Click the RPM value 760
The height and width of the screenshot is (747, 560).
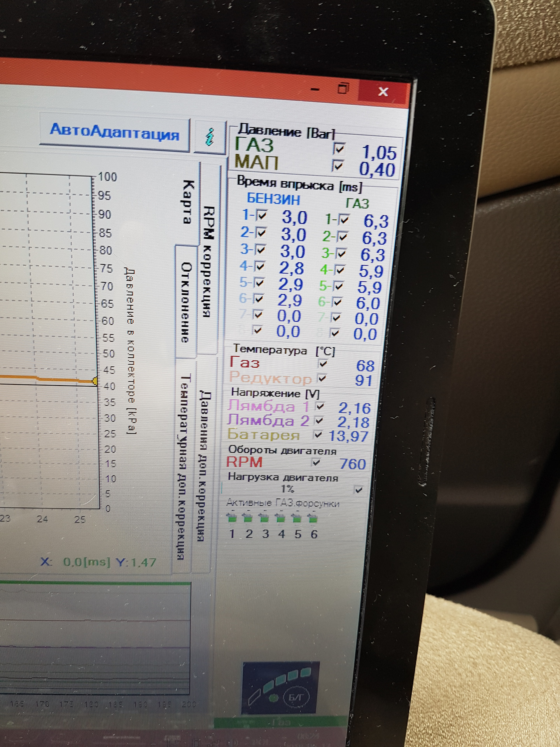[353, 464]
